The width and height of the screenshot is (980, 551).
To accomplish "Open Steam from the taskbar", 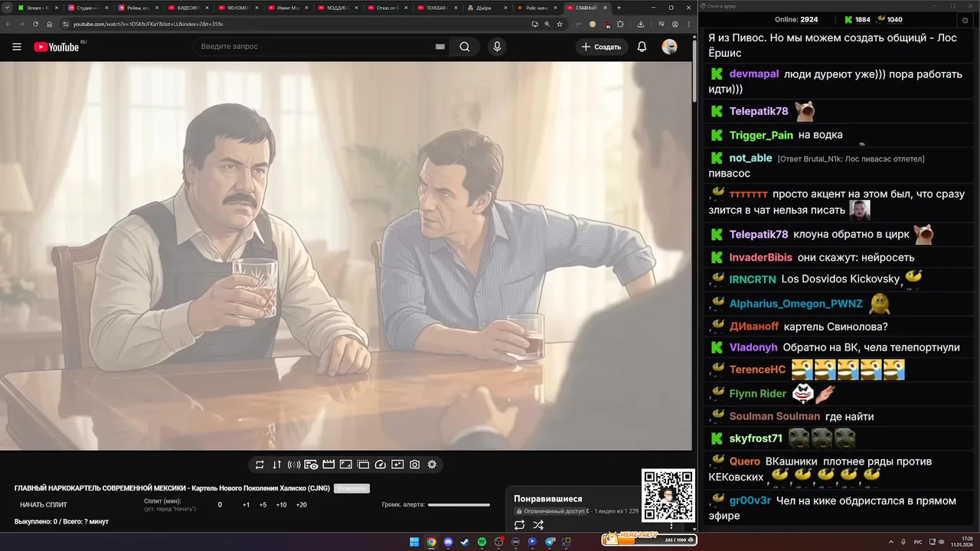I will [465, 542].
